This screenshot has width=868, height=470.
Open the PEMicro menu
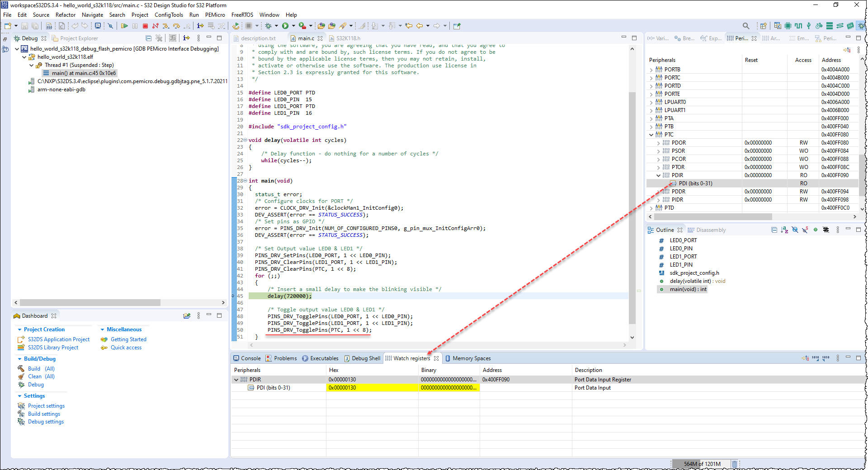(215, 15)
